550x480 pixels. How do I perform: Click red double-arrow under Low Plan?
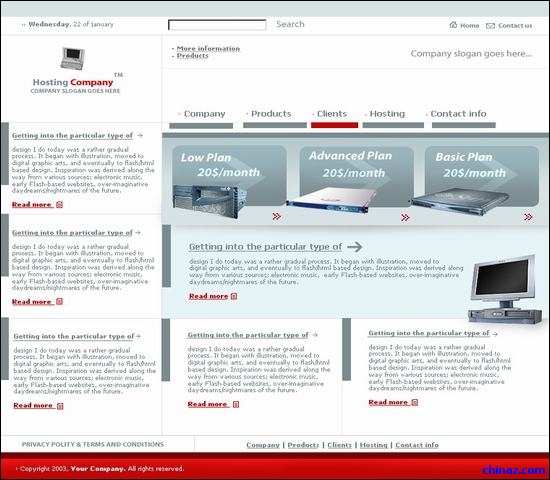(x=277, y=216)
